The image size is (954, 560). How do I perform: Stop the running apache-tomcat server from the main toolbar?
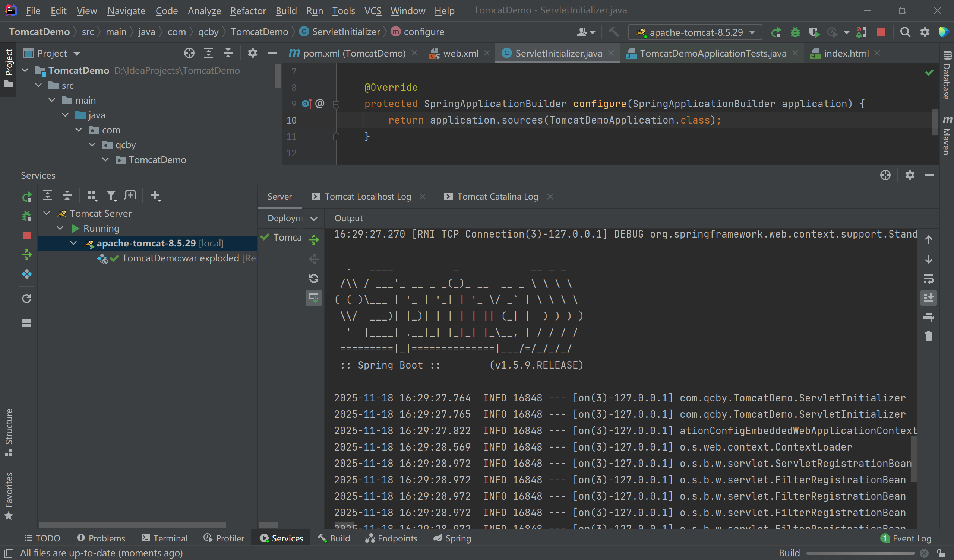tap(881, 32)
